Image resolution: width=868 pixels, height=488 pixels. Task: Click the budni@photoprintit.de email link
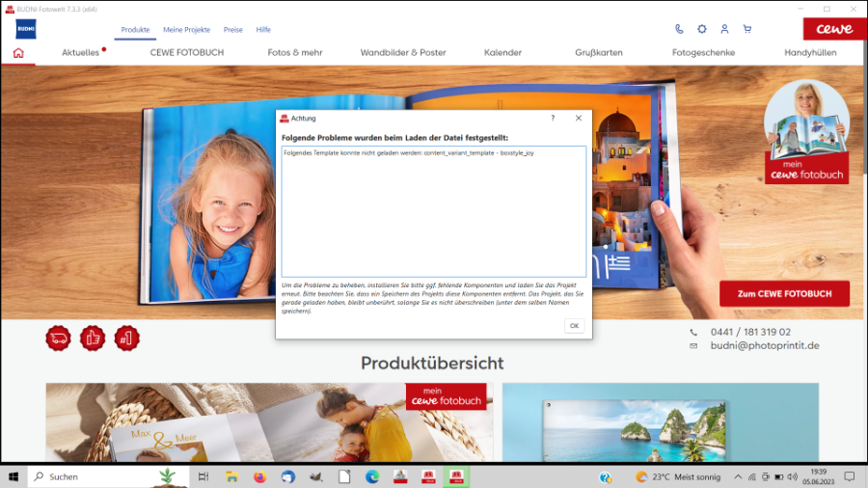click(765, 346)
